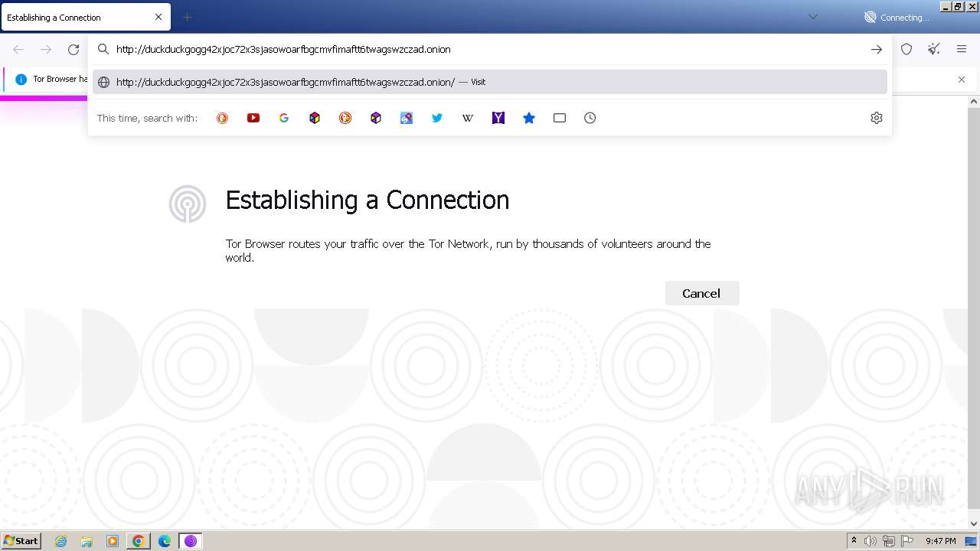Click the forward navigation arrow
The width and height of the screenshot is (980, 551).
[46, 49]
